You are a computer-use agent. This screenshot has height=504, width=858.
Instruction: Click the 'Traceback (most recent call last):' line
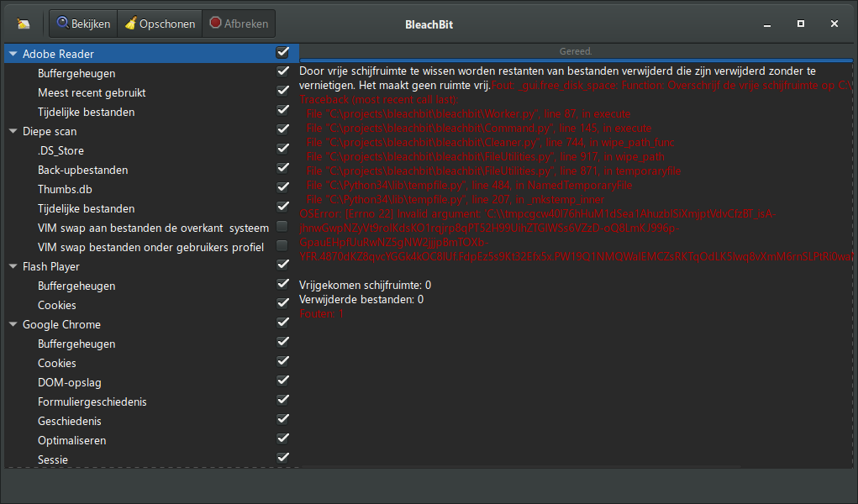(379, 100)
